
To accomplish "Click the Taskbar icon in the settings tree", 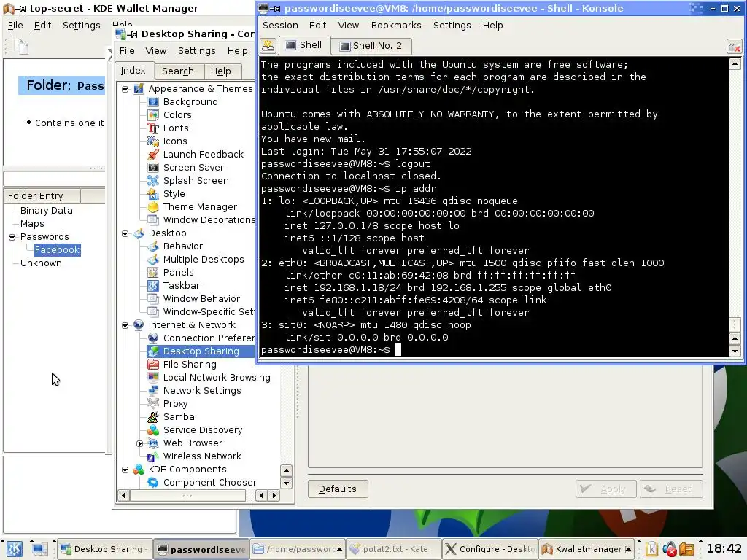I will (153, 286).
